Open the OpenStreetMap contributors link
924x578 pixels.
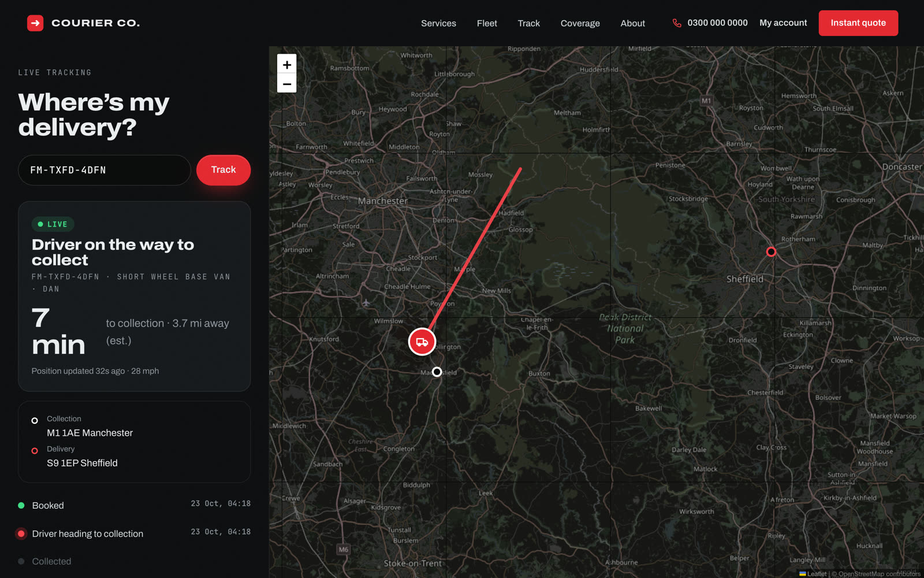click(x=880, y=574)
